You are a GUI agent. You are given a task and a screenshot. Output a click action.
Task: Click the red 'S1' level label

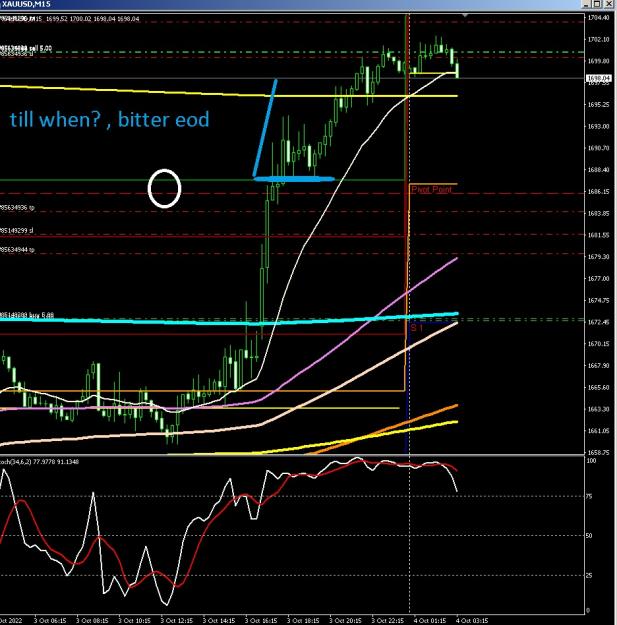pyautogui.click(x=417, y=328)
